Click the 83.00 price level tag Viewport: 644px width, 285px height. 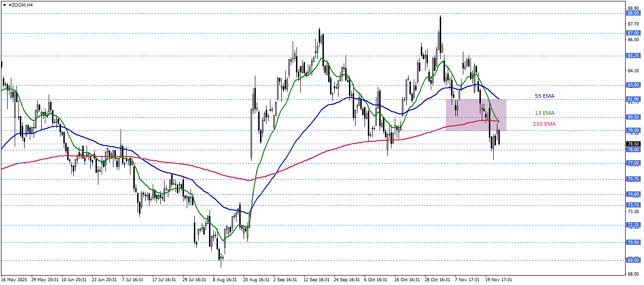(633, 85)
